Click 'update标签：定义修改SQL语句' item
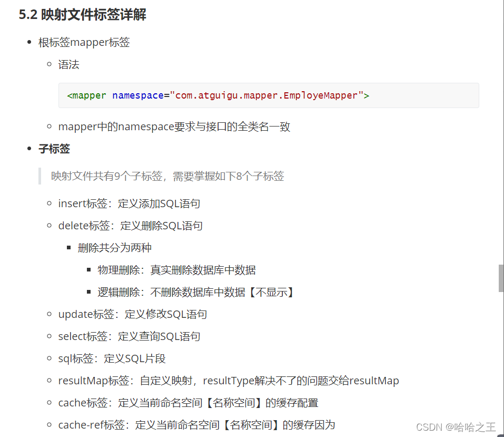This screenshot has height=437, width=504. click(x=132, y=314)
